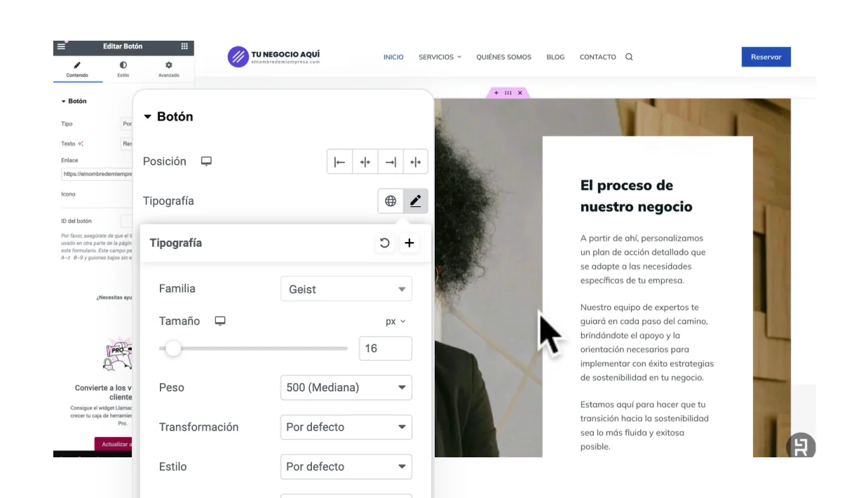
Task: Open the widgets grid panel icon
Action: (184, 46)
